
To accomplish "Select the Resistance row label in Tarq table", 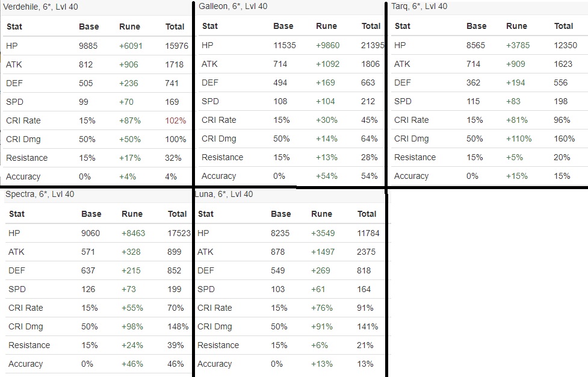I will click(x=415, y=158).
